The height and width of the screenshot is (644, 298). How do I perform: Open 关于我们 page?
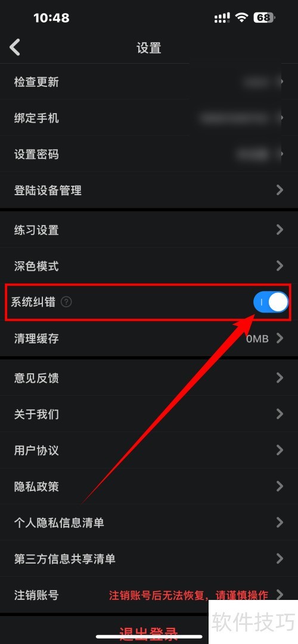(x=149, y=414)
